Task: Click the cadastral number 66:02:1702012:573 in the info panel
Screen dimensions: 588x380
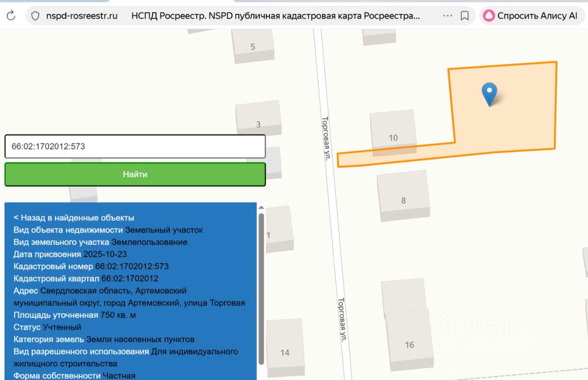Action: [132, 266]
